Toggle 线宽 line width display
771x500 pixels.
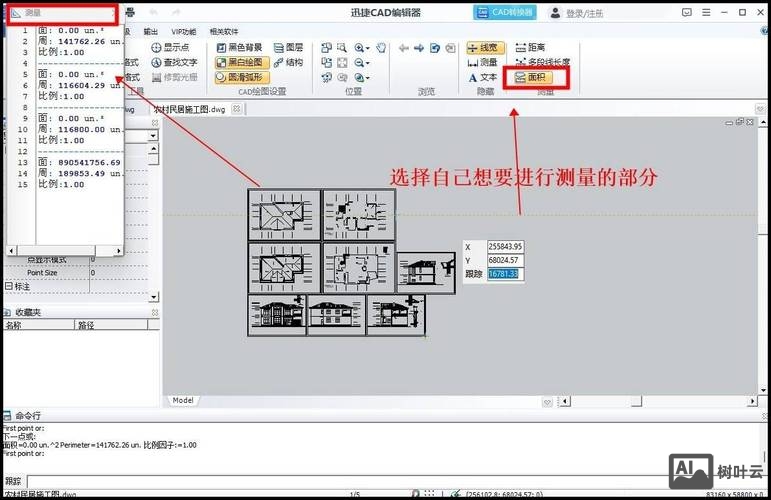tap(485, 48)
